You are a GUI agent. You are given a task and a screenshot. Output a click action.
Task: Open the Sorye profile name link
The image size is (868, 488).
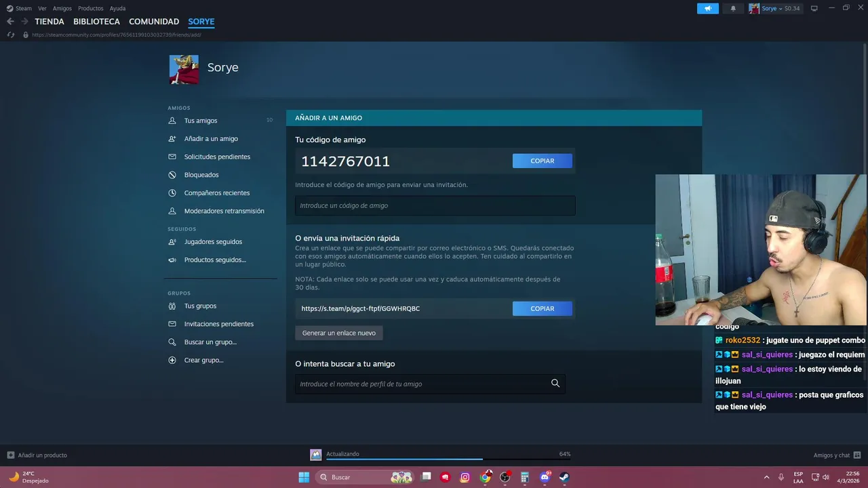click(x=223, y=68)
